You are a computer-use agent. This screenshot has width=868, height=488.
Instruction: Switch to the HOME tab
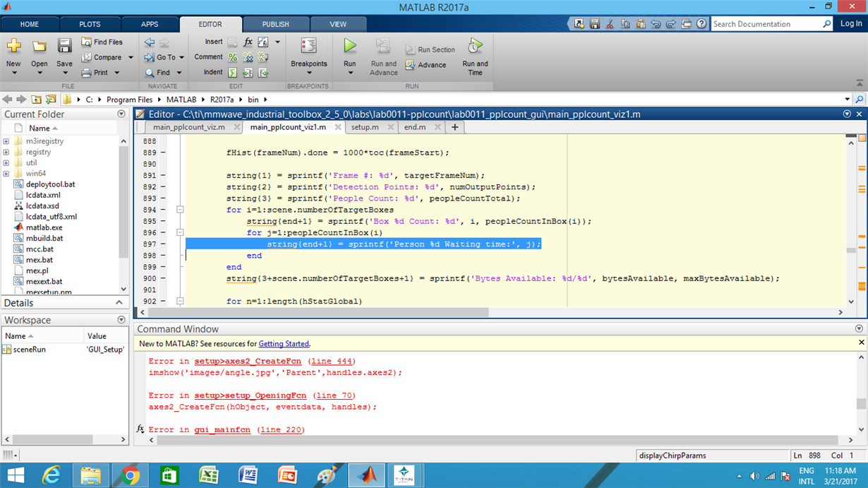(x=30, y=24)
